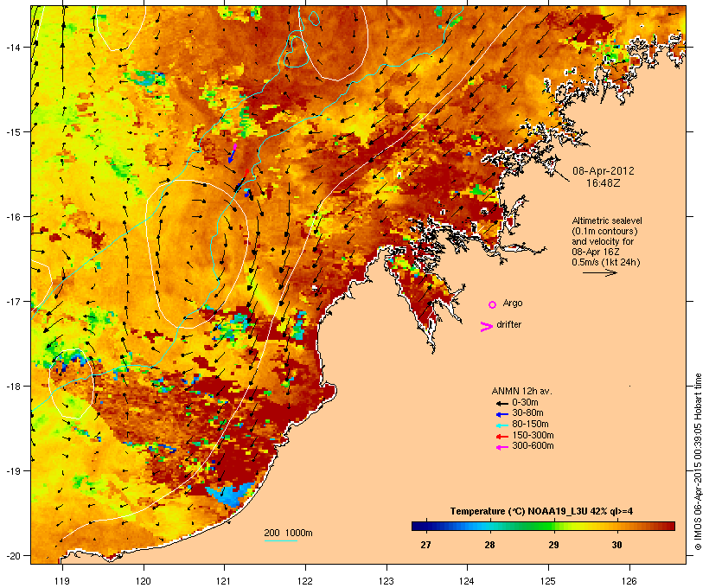Click the blue-magenta ANMN mooring arrow near 15.3S

pyautogui.click(x=233, y=154)
